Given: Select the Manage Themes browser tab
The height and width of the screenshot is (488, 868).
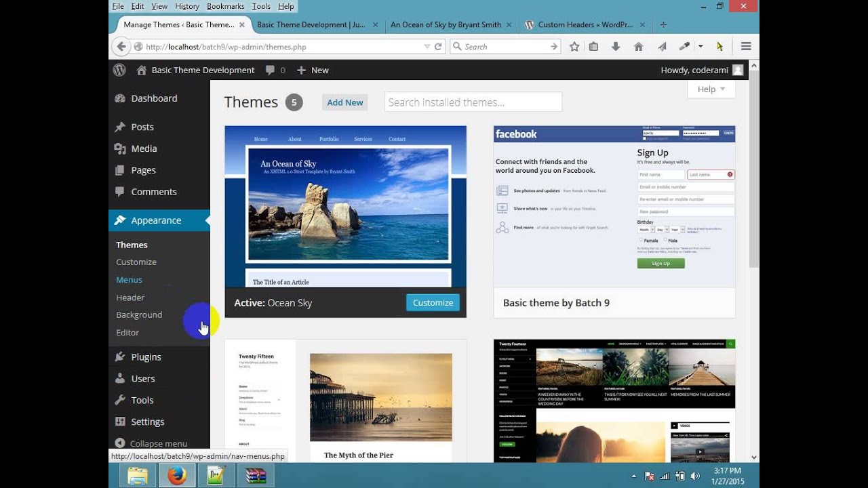Looking at the screenshot, I should (x=180, y=24).
